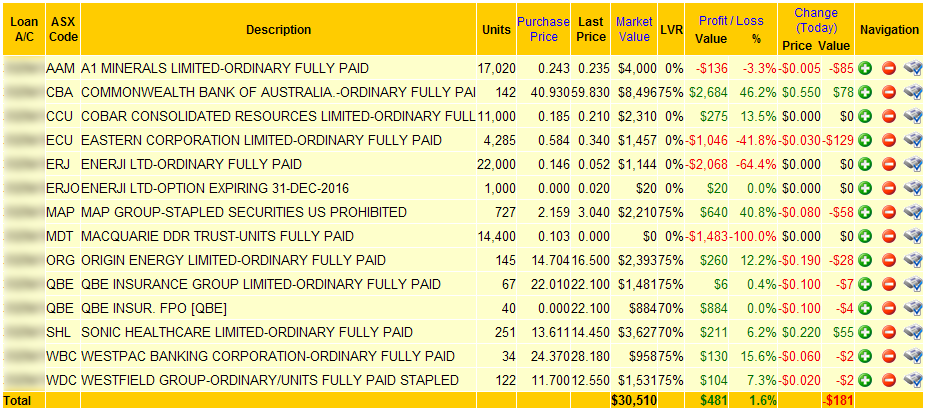Click green plus in QBE INSUR. FPO row
This screenshot has height=411, width=926.
[x=866, y=308]
